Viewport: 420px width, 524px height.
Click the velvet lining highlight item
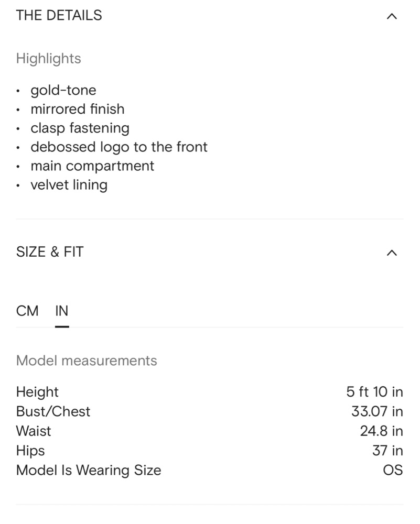69,185
